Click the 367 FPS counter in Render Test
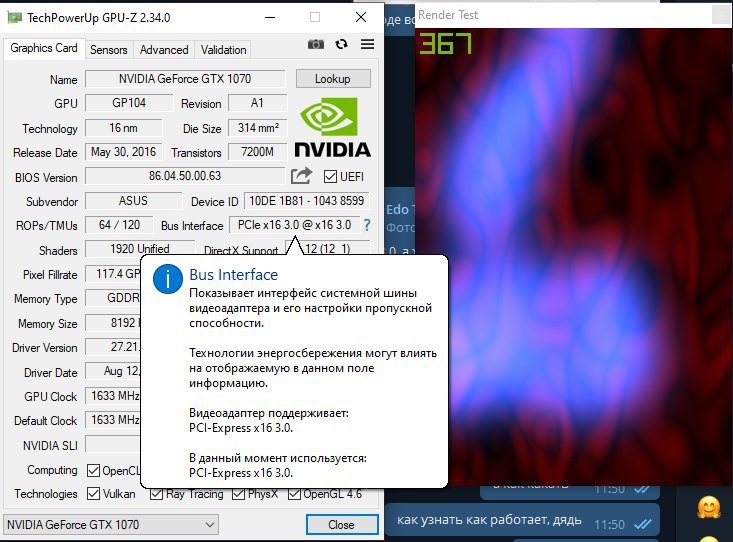 446,43
